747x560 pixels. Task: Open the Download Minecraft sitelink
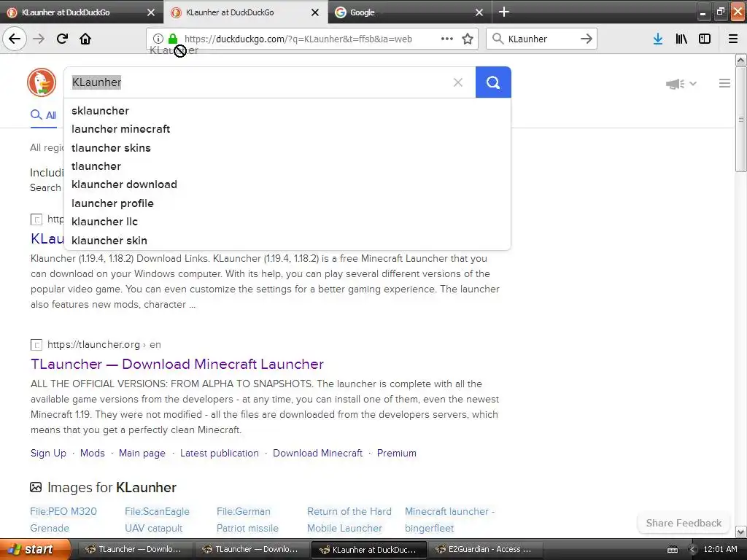tap(318, 453)
